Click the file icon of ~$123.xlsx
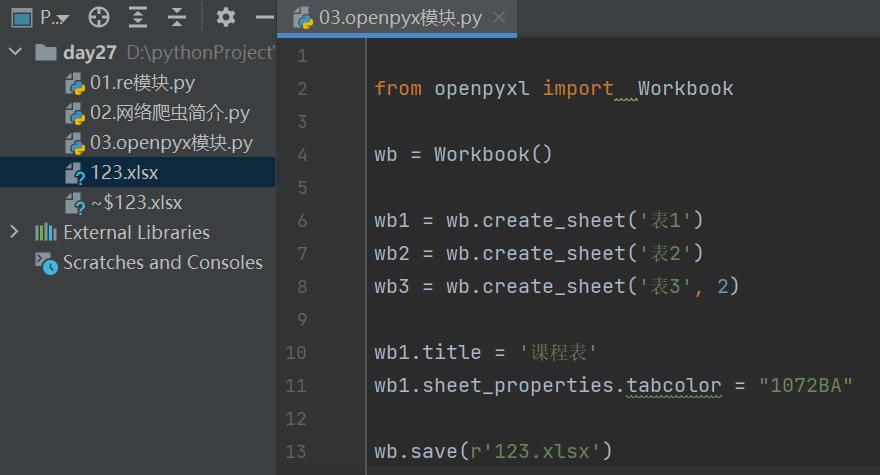Viewport: 880px width, 475px height. [x=75, y=203]
